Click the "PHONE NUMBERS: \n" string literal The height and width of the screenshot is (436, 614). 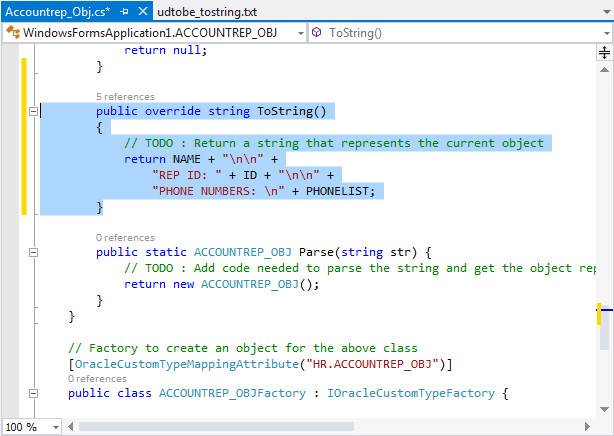click(218, 191)
